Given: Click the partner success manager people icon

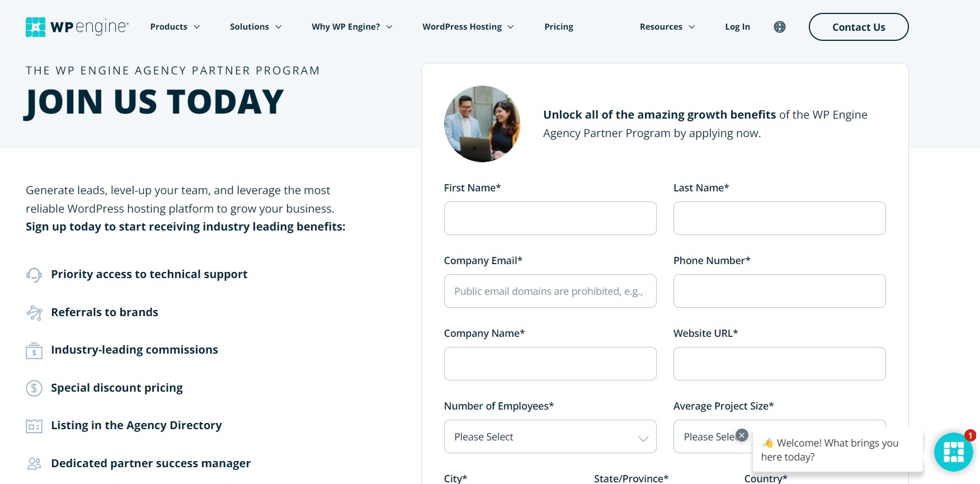Looking at the screenshot, I should (34, 464).
